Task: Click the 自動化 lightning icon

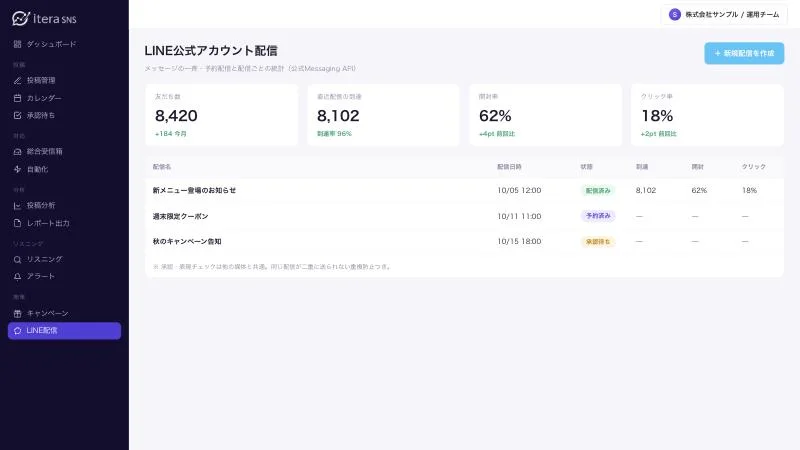Action: [17, 169]
